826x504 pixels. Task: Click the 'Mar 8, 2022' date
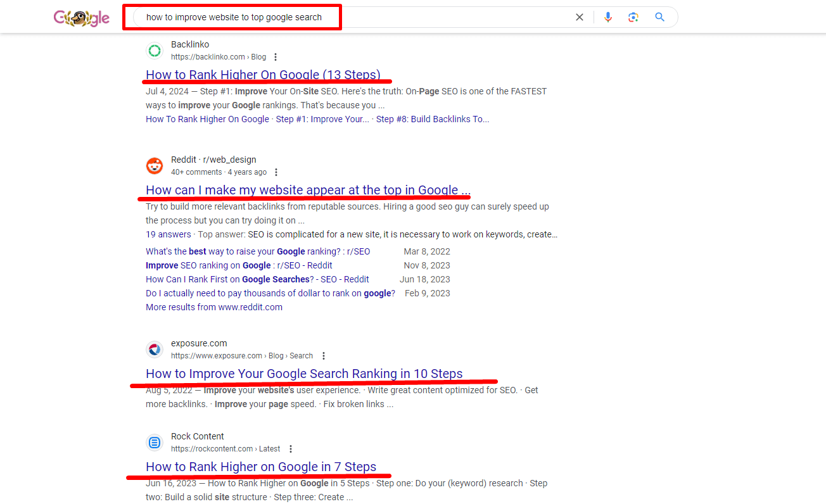427,251
